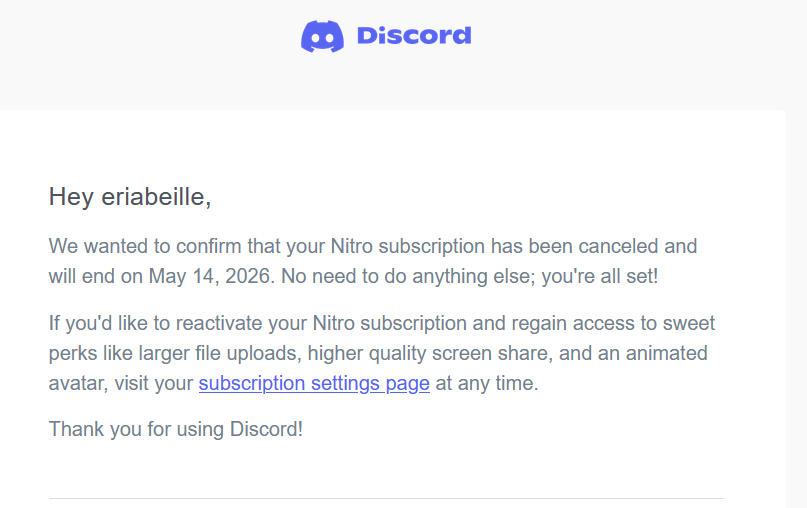
Task: Click the Discord Clyde logo icon
Action: click(x=322, y=37)
